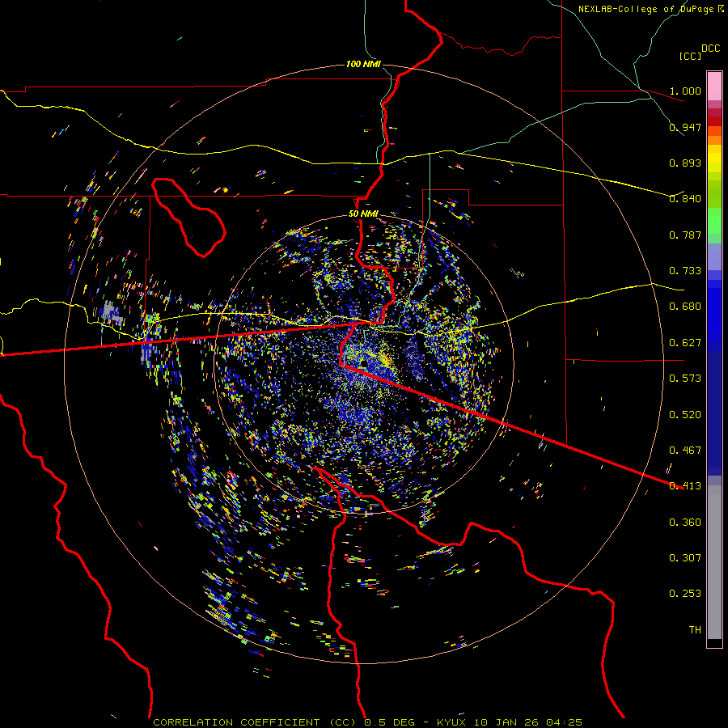Select the 0.680 legend value
728x728 pixels.
[685, 307]
